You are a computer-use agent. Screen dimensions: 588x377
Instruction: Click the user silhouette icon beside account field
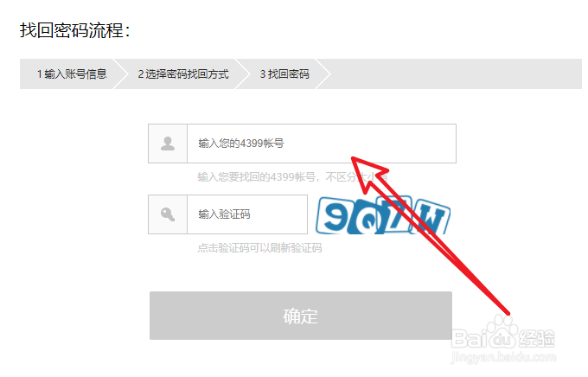click(168, 144)
